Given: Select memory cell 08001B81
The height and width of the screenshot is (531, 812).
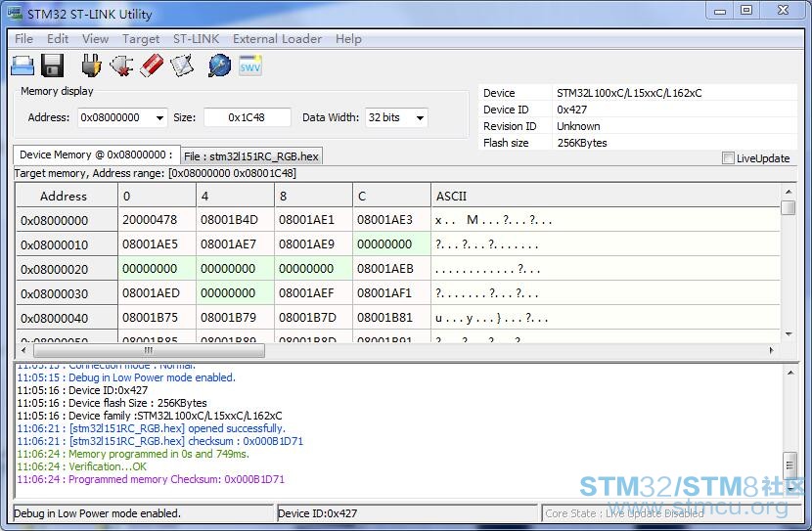Looking at the screenshot, I should coord(391,317).
